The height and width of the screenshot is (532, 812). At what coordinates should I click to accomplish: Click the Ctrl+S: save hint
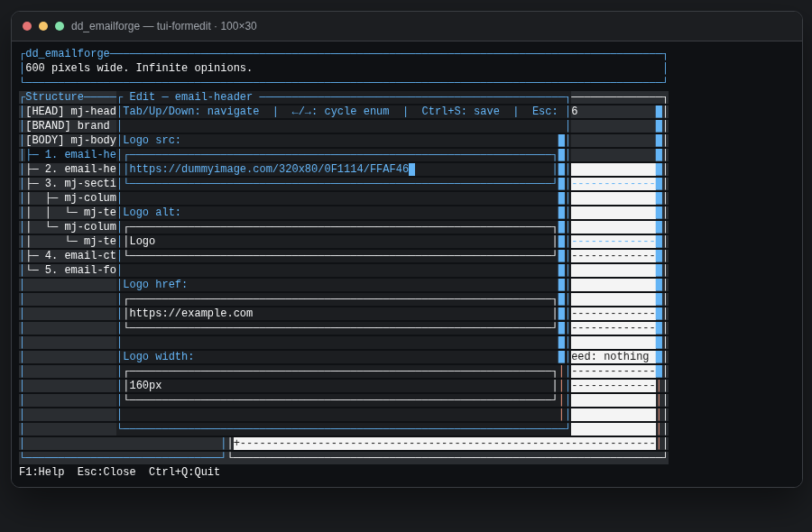click(460, 111)
